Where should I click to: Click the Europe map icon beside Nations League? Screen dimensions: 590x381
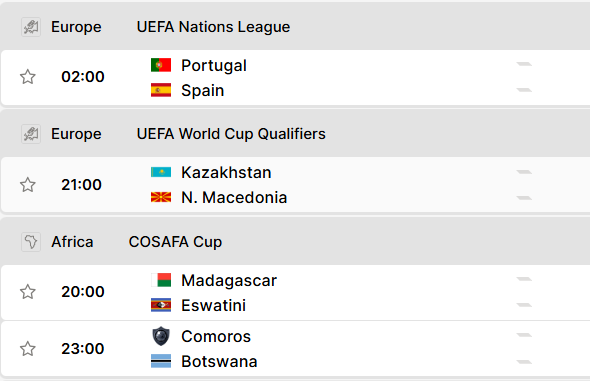click(x=31, y=27)
